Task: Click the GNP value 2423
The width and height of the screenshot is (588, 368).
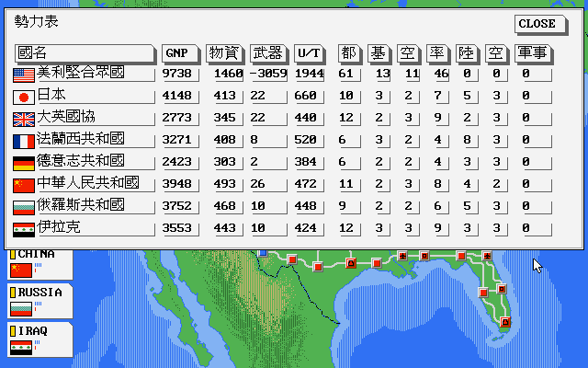Action: pos(177,162)
